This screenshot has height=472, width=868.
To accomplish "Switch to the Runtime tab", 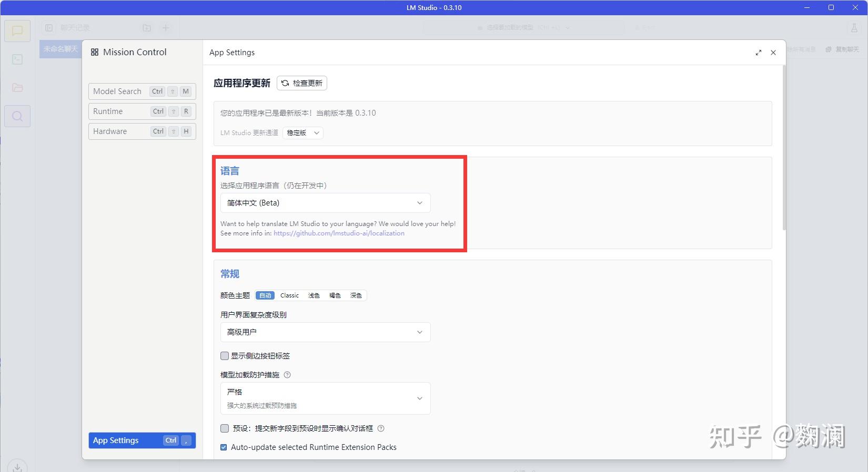I will [142, 111].
